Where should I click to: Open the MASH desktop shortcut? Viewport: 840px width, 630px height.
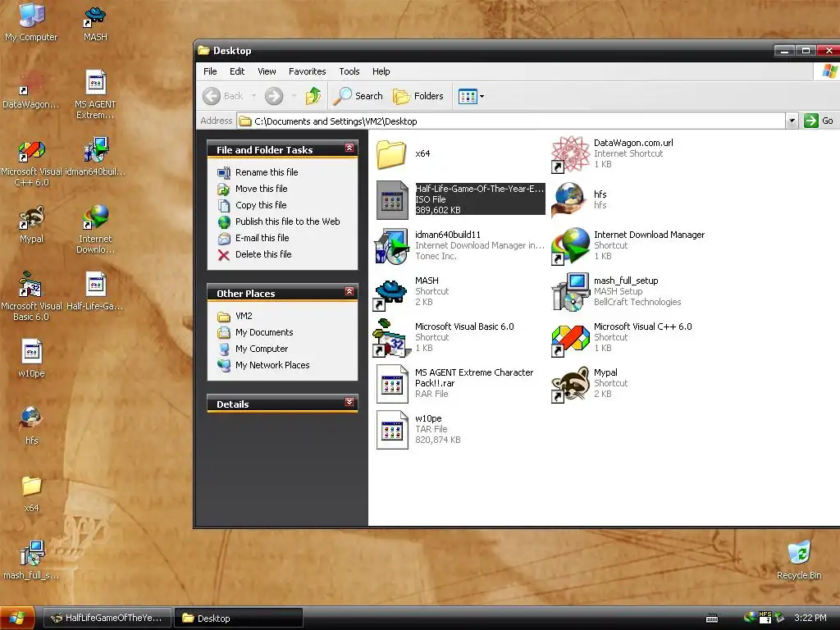[x=95, y=22]
